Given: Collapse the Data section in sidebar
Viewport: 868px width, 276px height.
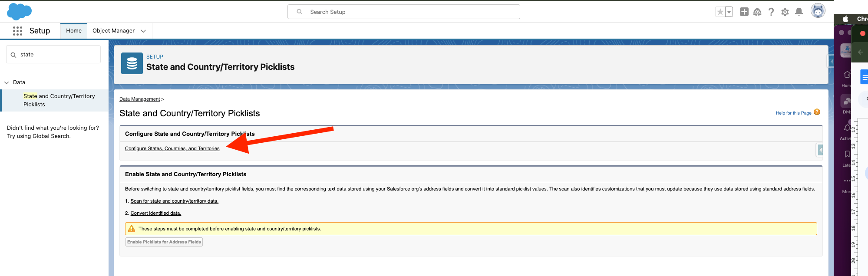Looking at the screenshot, I should 7,82.
